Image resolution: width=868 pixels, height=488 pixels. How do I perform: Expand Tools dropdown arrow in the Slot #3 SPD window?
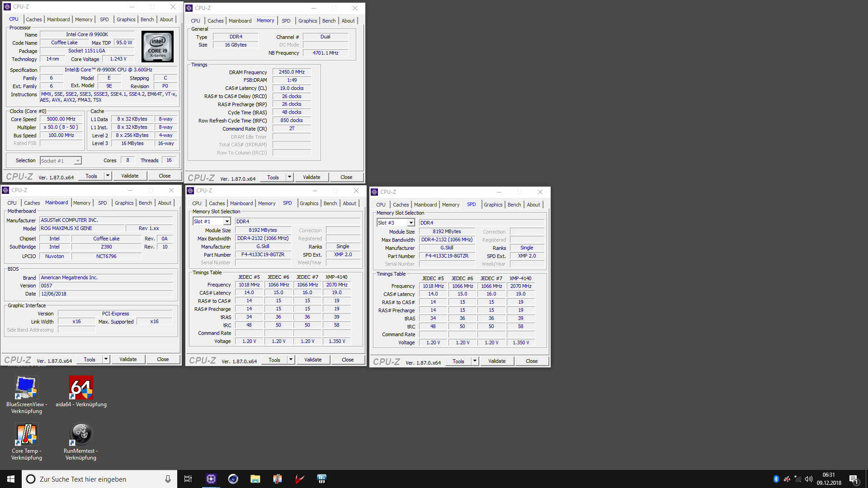click(x=475, y=361)
